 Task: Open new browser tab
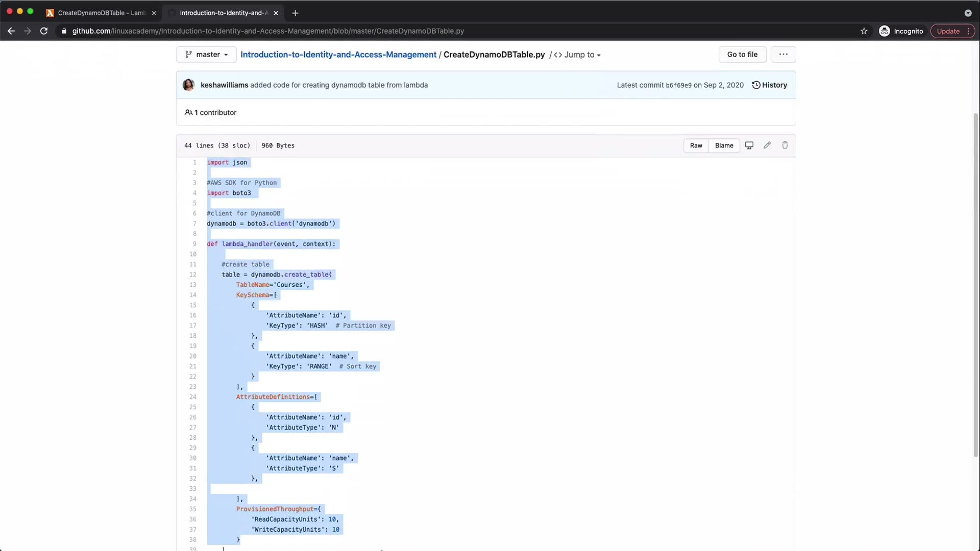295,13
